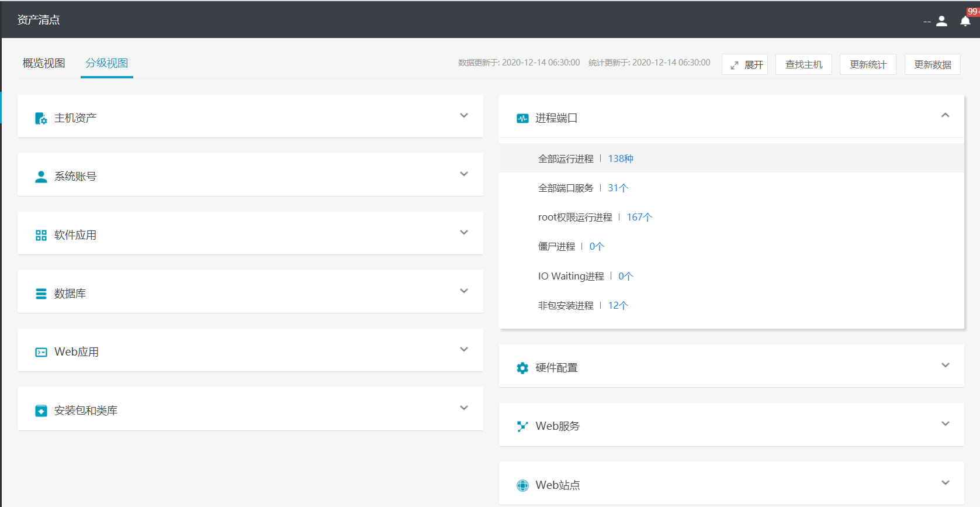Expand the 软件应用 panel chevron

click(464, 233)
